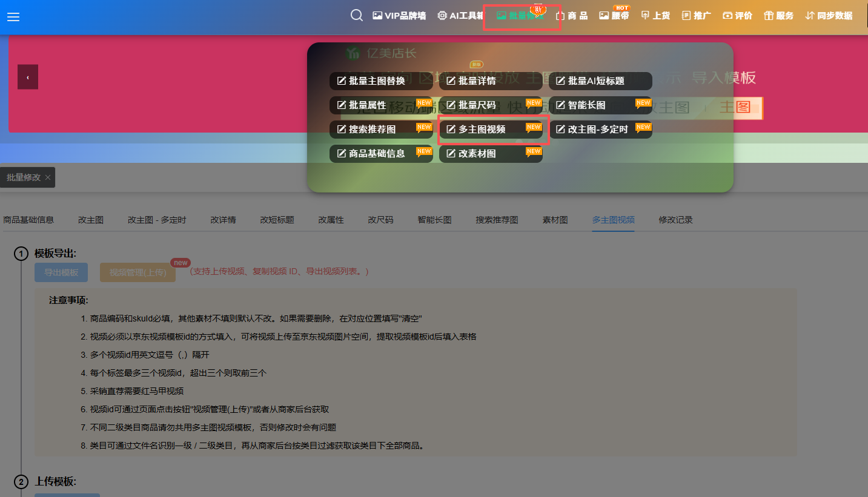The height and width of the screenshot is (497, 868).
Task: Open the 上货 nav item
Action: click(655, 16)
